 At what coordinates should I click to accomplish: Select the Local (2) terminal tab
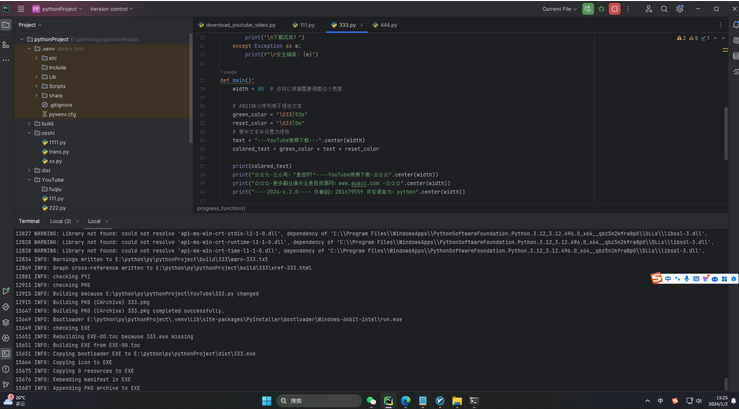click(60, 220)
